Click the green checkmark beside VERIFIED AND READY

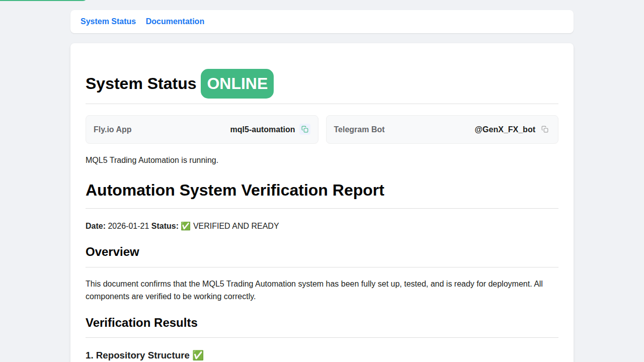tap(186, 226)
